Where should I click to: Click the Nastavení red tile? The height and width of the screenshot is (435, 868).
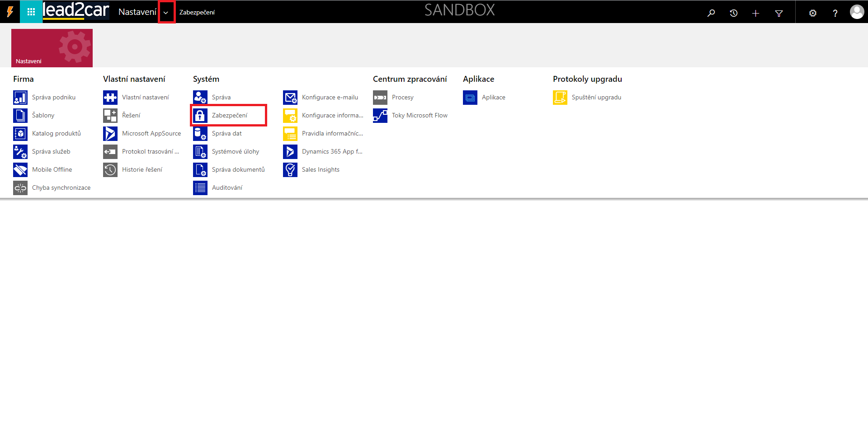click(x=52, y=48)
